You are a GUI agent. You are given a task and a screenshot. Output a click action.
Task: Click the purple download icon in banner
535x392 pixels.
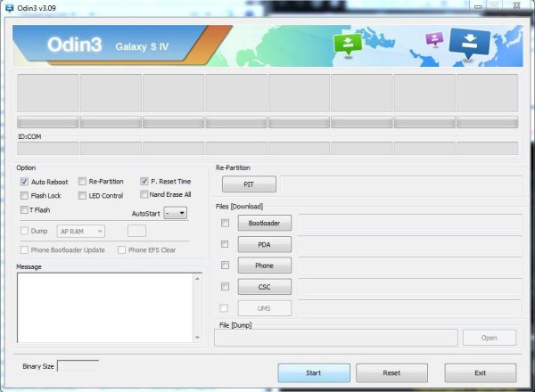[x=434, y=39]
